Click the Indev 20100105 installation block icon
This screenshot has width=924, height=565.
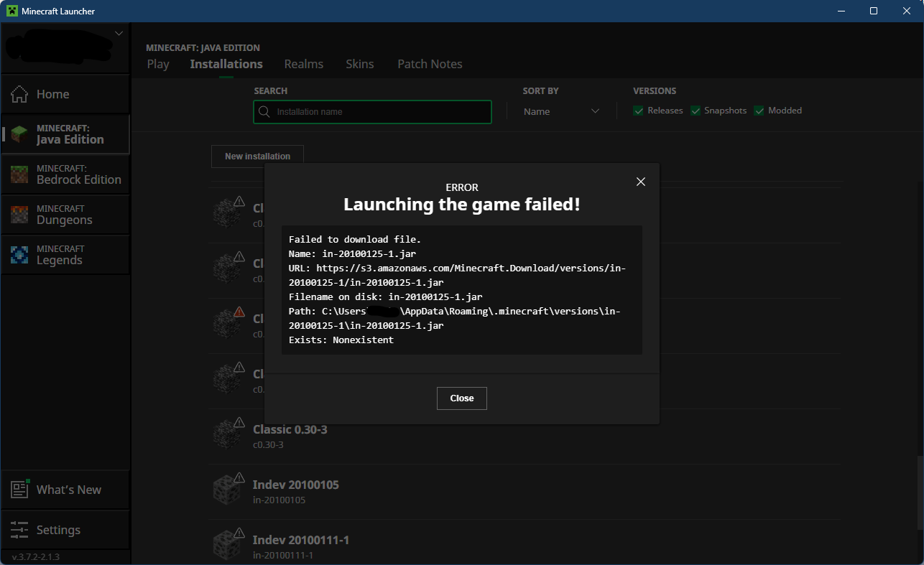pos(228,491)
